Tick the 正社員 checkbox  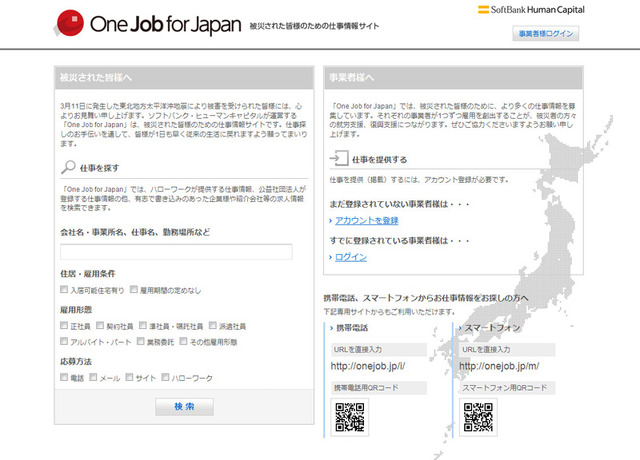(x=64, y=325)
